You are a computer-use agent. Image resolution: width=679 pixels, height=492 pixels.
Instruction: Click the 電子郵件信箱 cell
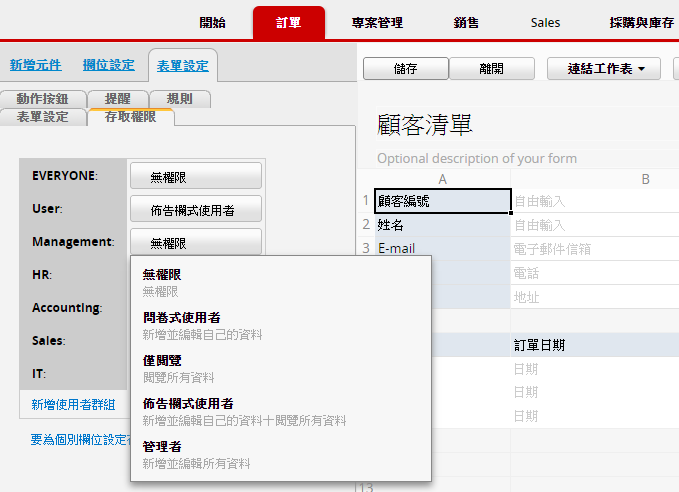click(595, 249)
